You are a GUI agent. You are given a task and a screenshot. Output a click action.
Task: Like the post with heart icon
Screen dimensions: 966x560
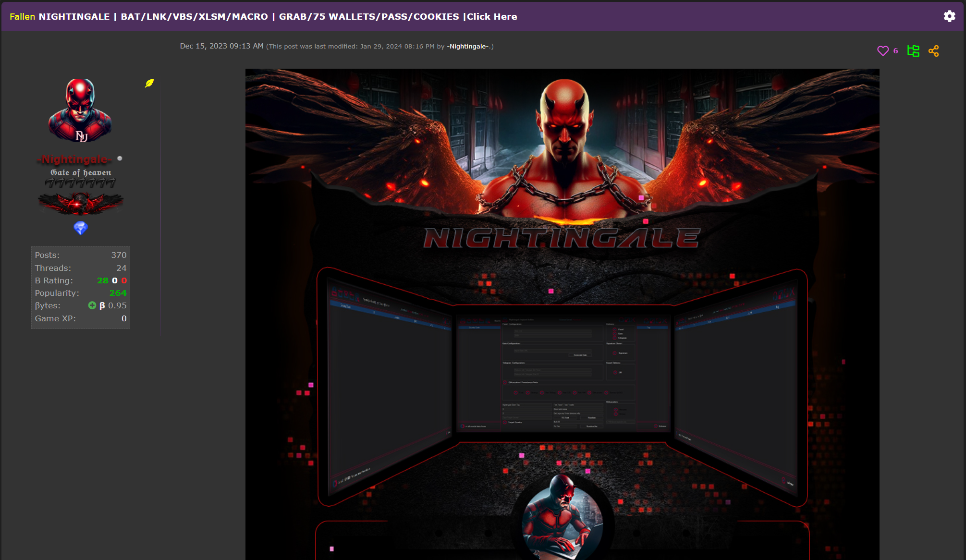(x=882, y=51)
